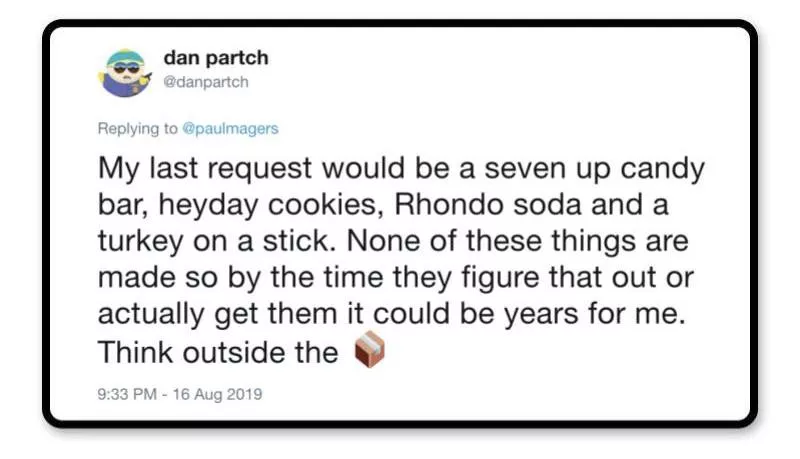Image resolution: width=800 pixels, height=459 pixels.
Task: Open the dan partch display name
Action: [x=214, y=58]
